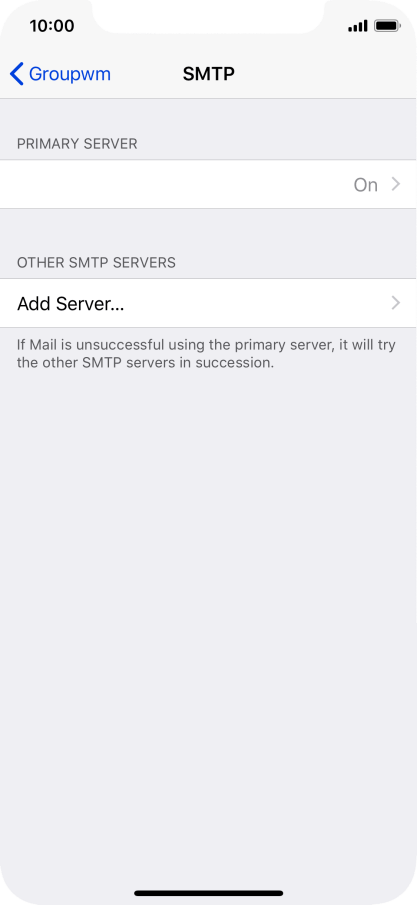Open the primary server row's blank name area
Viewport: 417px width, 905px height.
173,185
